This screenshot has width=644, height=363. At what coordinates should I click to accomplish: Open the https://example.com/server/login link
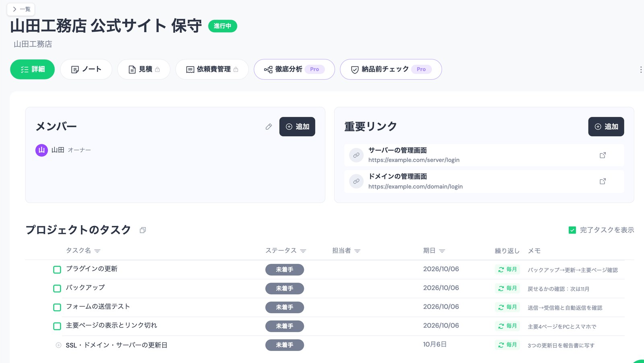[x=414, y=160]
